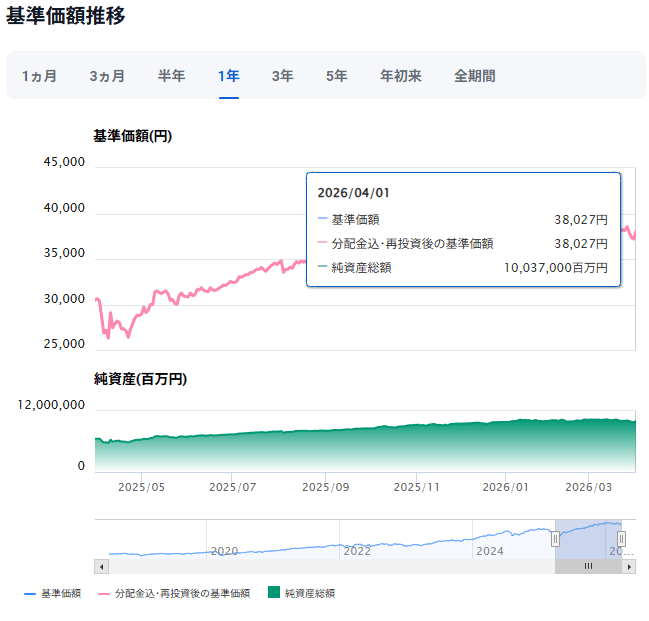This screenshot has width=649, height=621.
Task: Click the right range selector handle
Action: click(621, 539)
